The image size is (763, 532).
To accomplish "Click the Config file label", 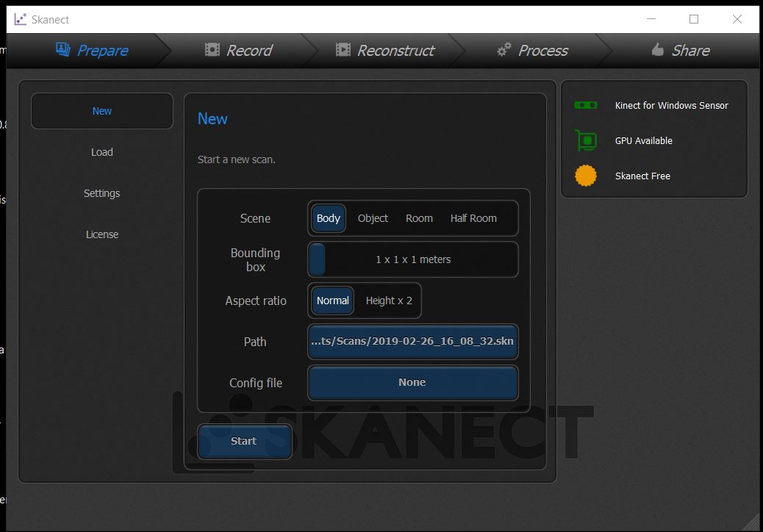I will coord(256,383).
